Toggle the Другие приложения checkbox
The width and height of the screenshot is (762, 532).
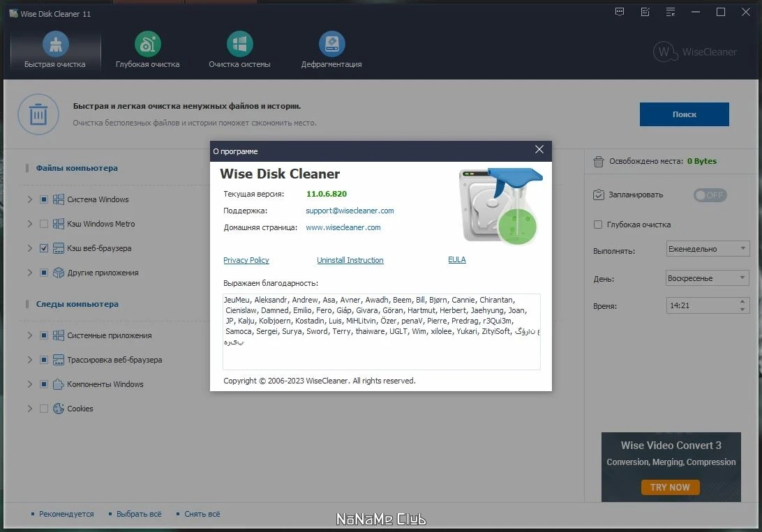[x=44, y=273]
